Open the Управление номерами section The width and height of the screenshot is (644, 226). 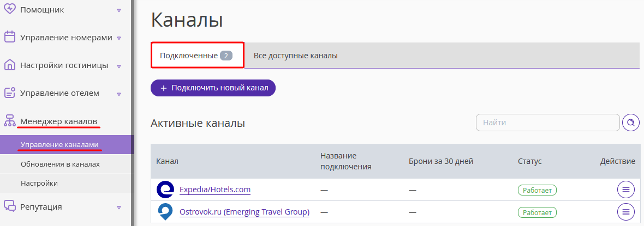point(66,38)
